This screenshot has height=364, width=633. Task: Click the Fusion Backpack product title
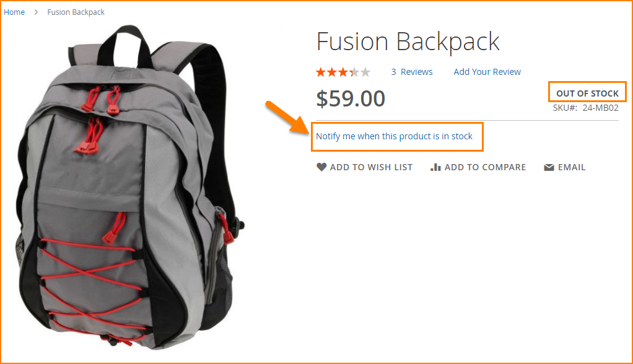pyautogui.click(x=408, y=42)
